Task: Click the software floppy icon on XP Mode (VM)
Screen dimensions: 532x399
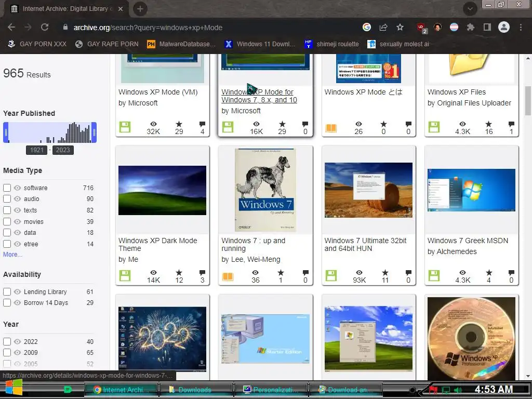Action: (x=125, y=127)
